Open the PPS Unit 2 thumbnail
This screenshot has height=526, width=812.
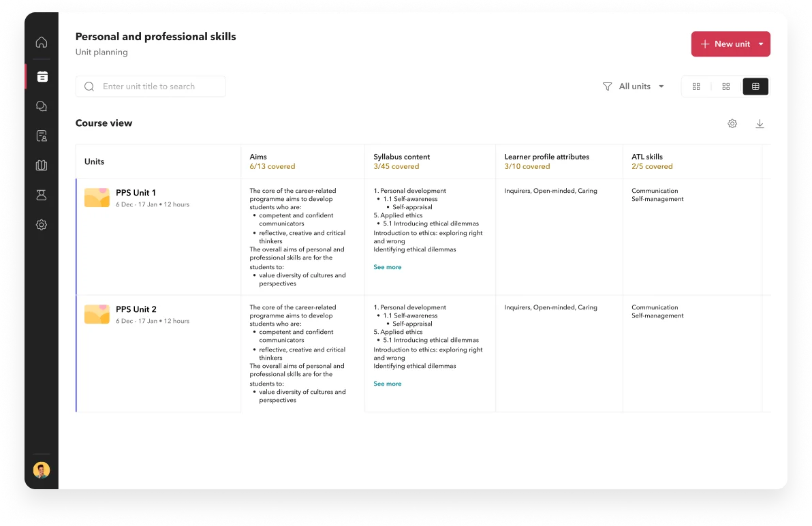[97, 314]
